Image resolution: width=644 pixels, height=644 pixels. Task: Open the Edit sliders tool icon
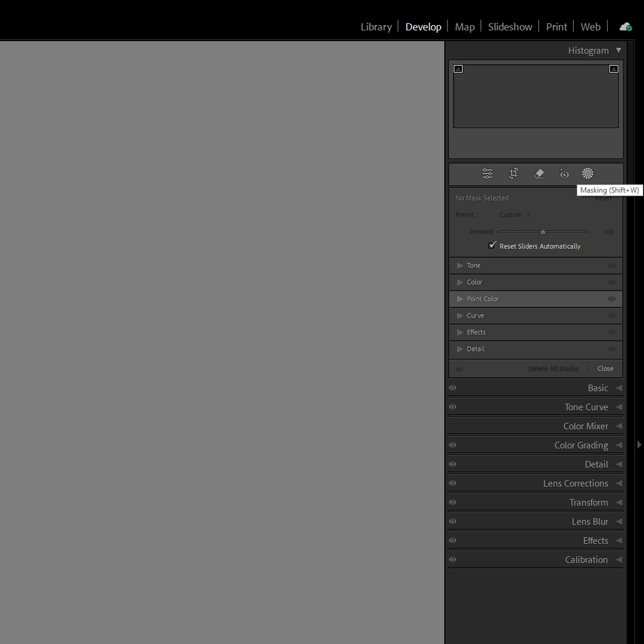487,174
